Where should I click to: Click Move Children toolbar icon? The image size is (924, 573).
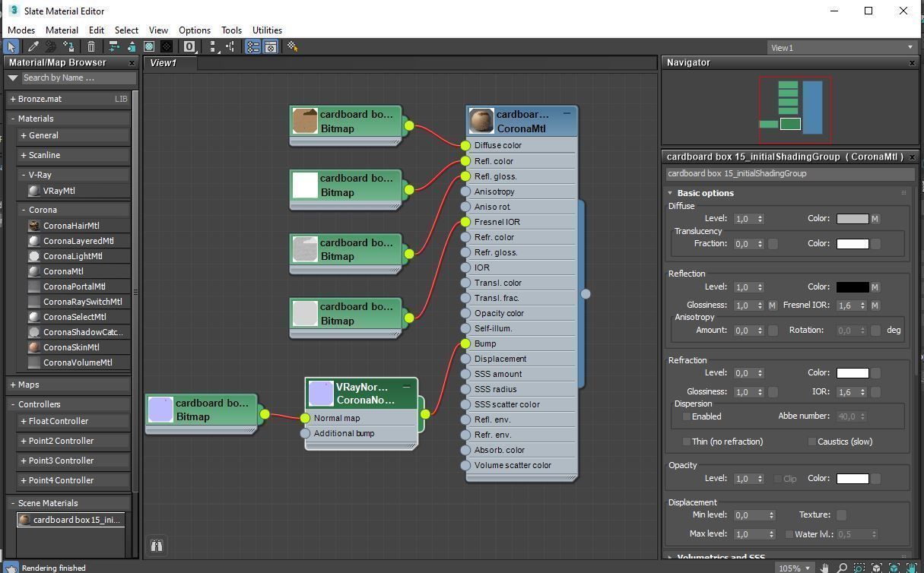click(114, 46)
